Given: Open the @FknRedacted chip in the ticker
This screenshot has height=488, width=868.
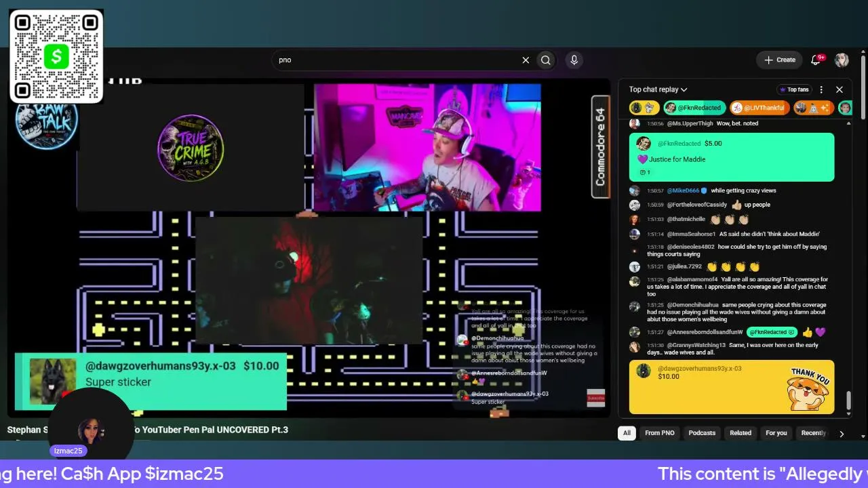Looking at the screenshot, I should click(x=694, y=108).
